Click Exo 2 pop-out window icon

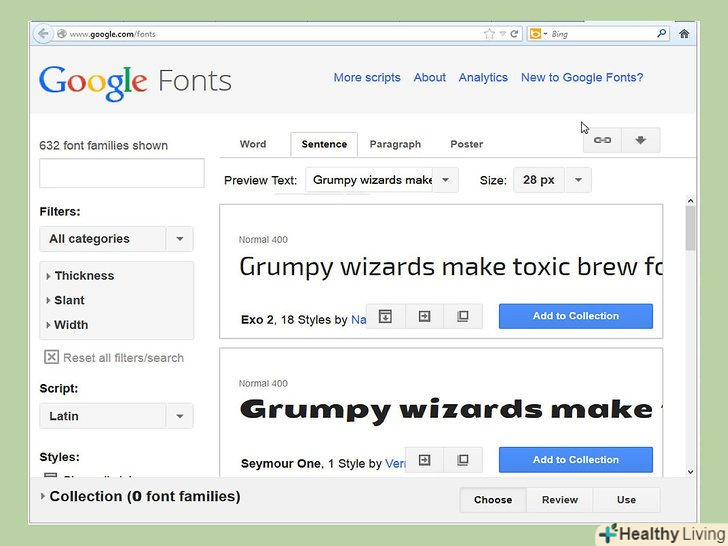(463, 316)
